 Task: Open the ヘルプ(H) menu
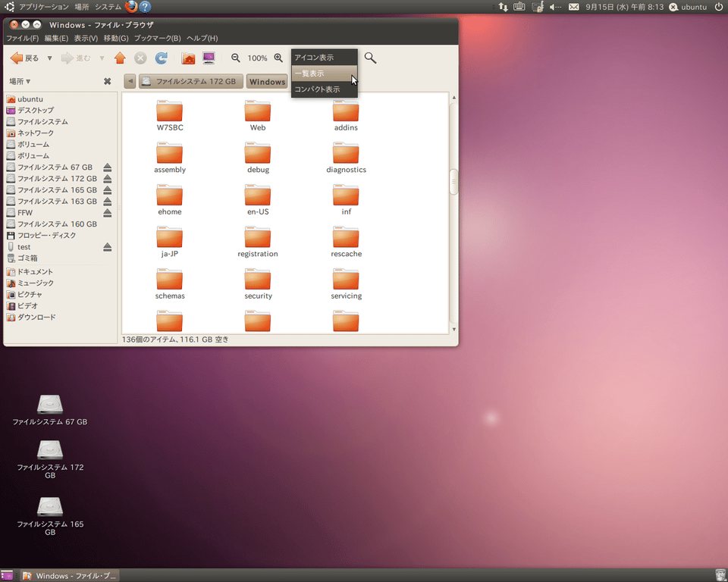202,38
